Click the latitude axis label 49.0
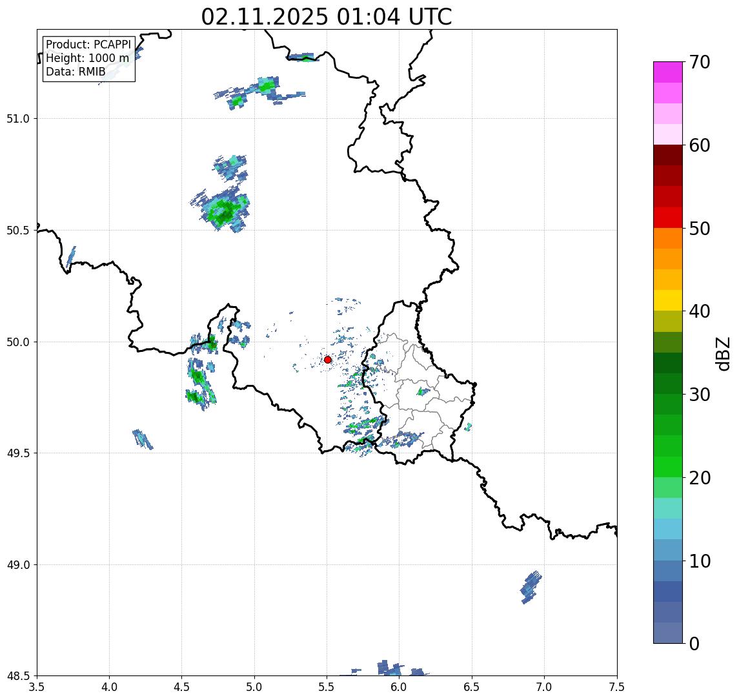Image resolution: width=739 pixels, height=700 pixels. coord(18,564)
